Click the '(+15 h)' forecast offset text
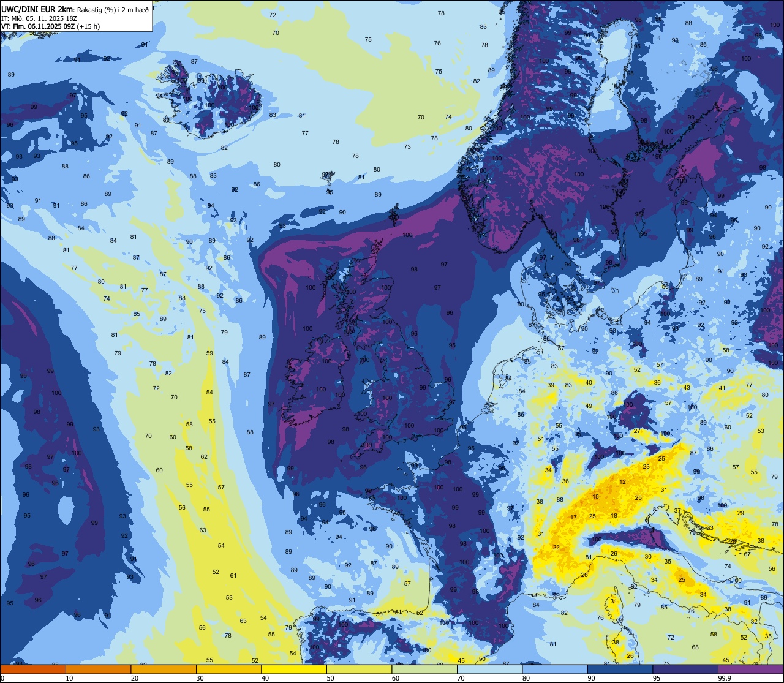The height and width of the screenshot is (683, 784). (x=88, y=26)
